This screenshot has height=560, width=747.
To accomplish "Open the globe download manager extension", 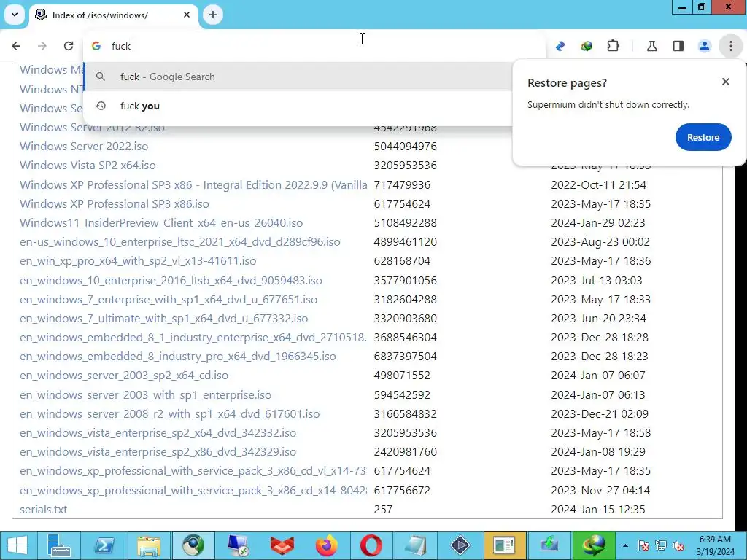I will (x=587, y=46).
